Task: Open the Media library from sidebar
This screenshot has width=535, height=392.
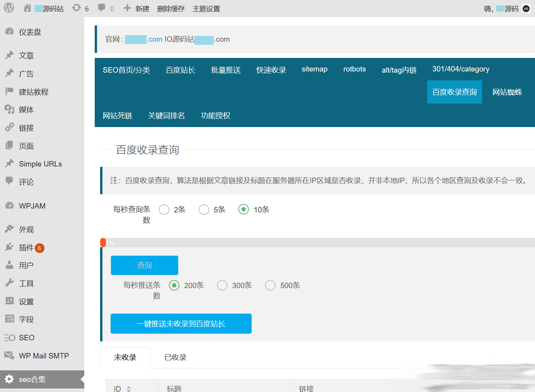Action: tap(26, 109)
